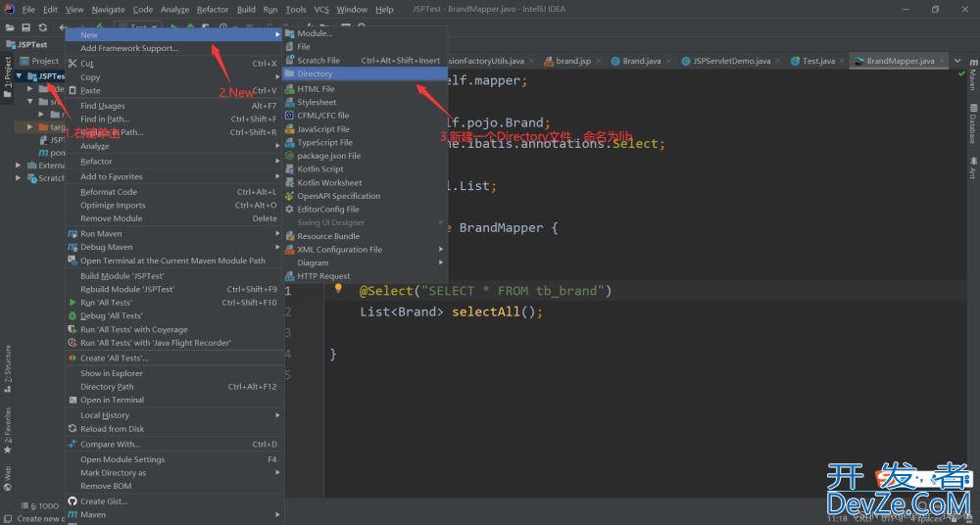This screenshot has width=980, height=525.
Task: Select Reload from Disk
Action: point(174,429)
